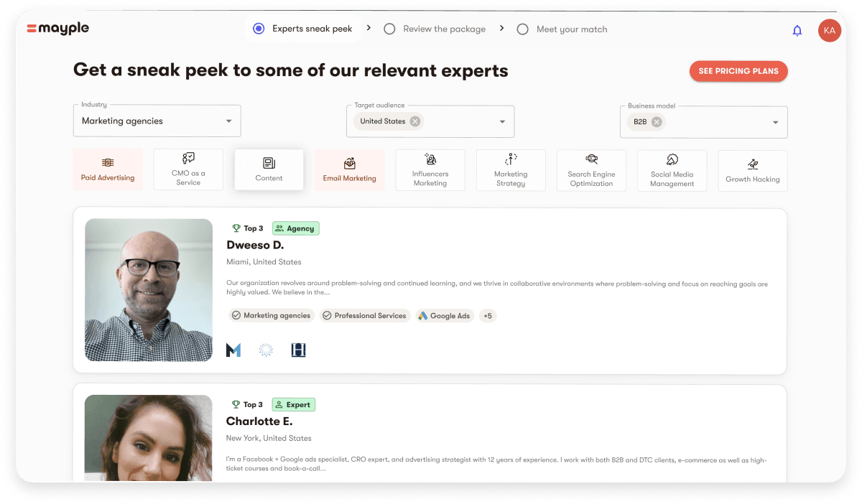Viewport: 862px width, 504px height.
Task: Toggle the Paid Advertising service
Action: (x=108, y=169)
